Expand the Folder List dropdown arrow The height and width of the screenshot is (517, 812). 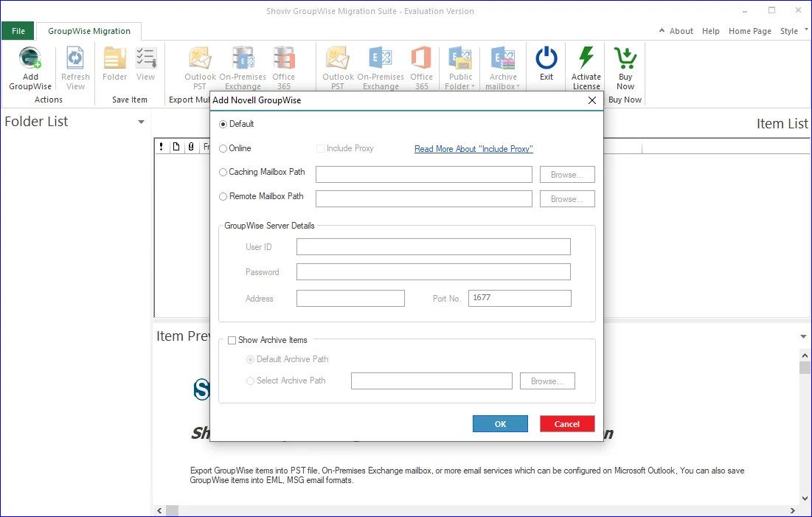(x=141, y=122)
